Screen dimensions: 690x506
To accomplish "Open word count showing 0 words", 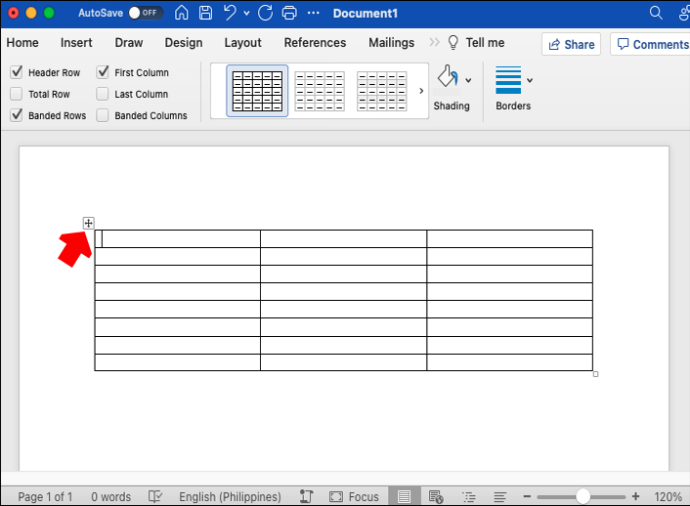I will pyautogui.click(x=111, y=497).
